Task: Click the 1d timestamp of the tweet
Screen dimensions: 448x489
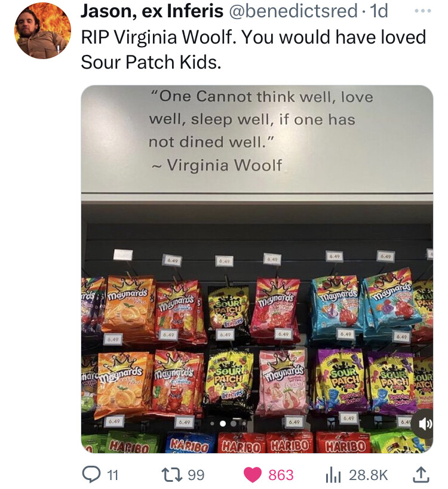Action: click(379, 11)
